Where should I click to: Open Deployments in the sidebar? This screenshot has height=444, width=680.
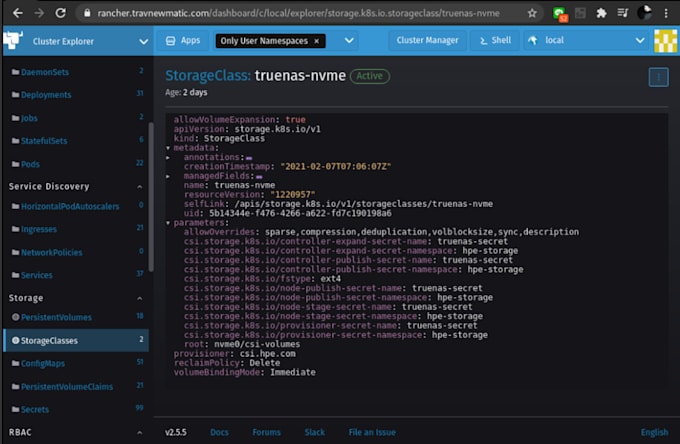point(46,95)
